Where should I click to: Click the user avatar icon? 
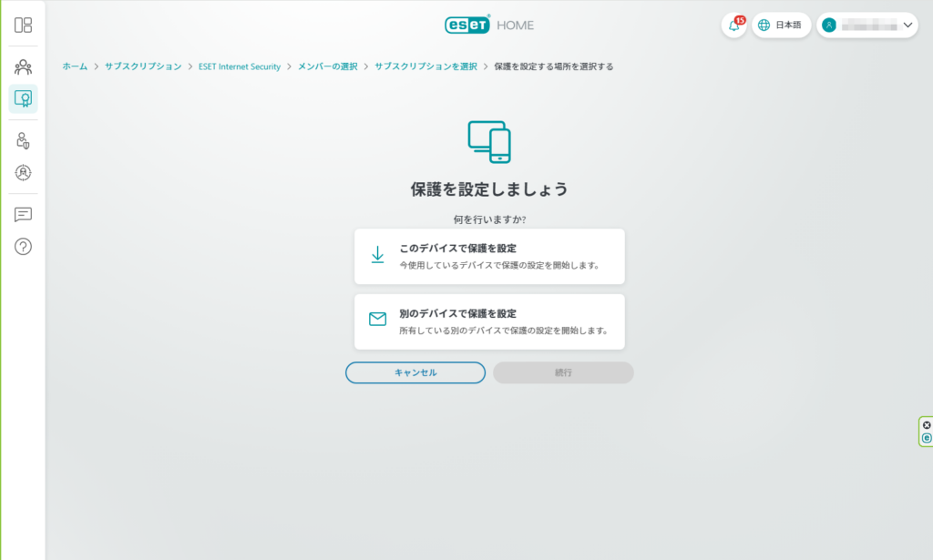(x=829, y=25)
